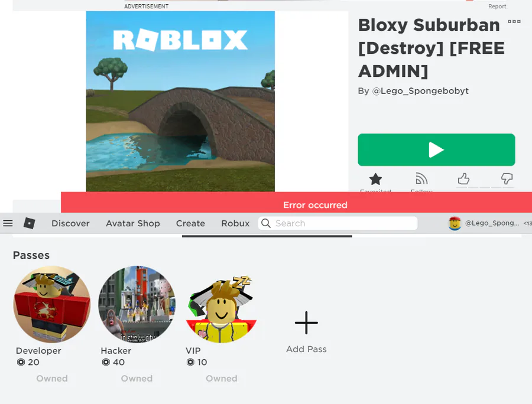Open the @Lego_Spong... profile avatar
This screenshot has width=532, height=404.
(455, 223)
